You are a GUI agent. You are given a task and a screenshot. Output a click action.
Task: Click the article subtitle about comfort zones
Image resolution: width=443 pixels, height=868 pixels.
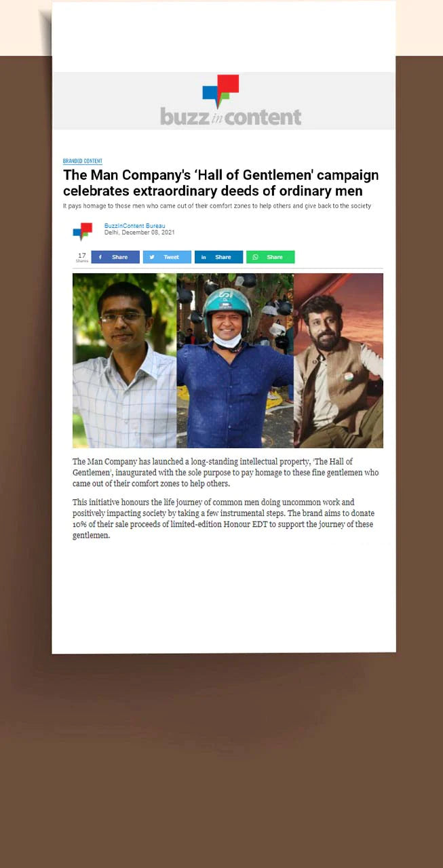[217, 205]
